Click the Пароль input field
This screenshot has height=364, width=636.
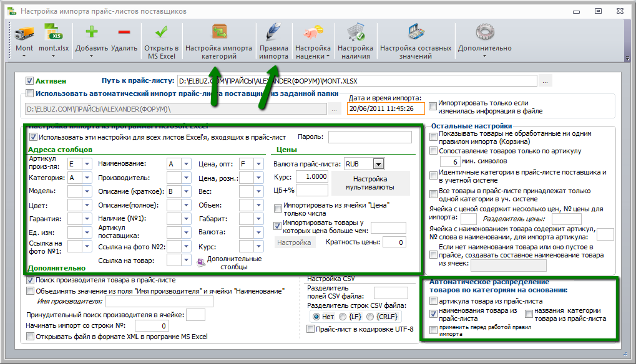pos(370,137)
